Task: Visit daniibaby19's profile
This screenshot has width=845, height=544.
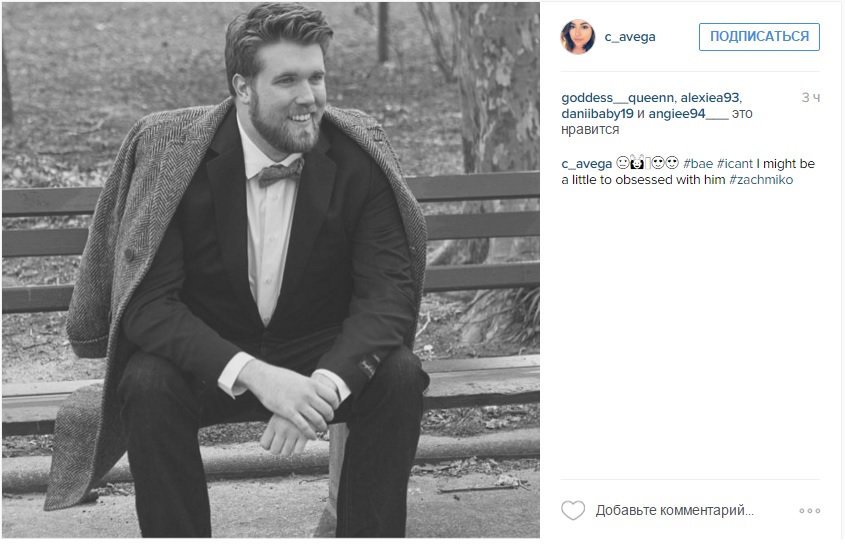Action: click(597, 114)
